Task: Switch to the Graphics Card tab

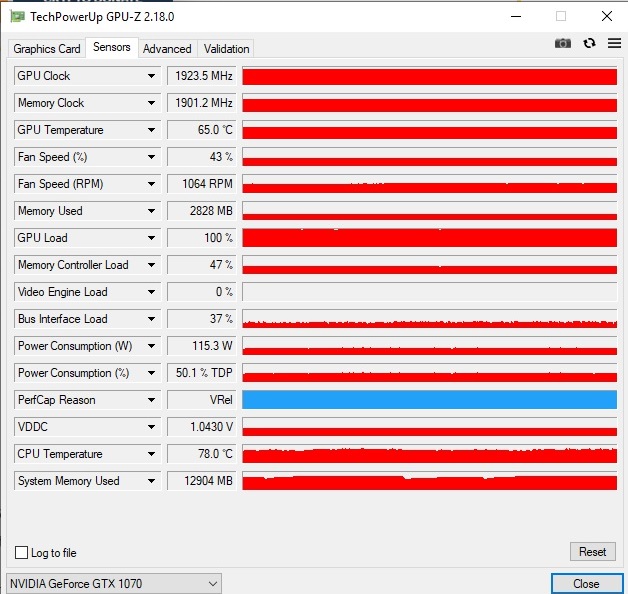Action: [x=47, y=48]
